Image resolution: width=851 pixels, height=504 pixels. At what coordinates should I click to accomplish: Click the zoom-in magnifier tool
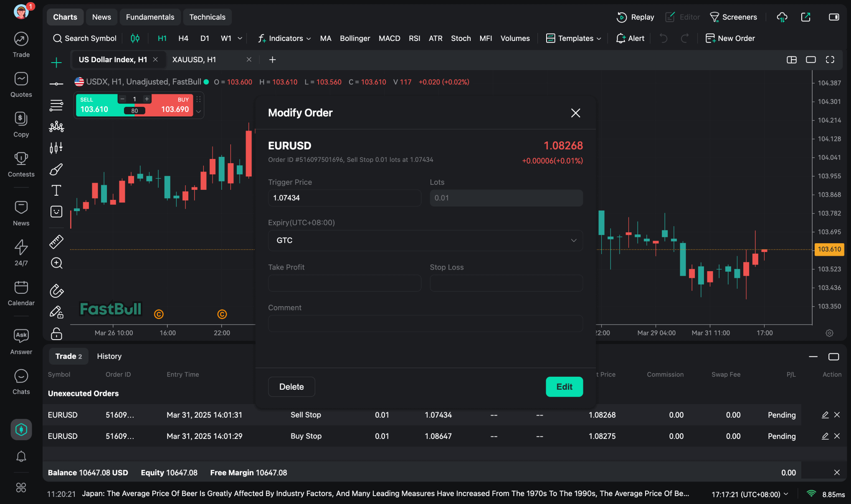tap(56, 263)
